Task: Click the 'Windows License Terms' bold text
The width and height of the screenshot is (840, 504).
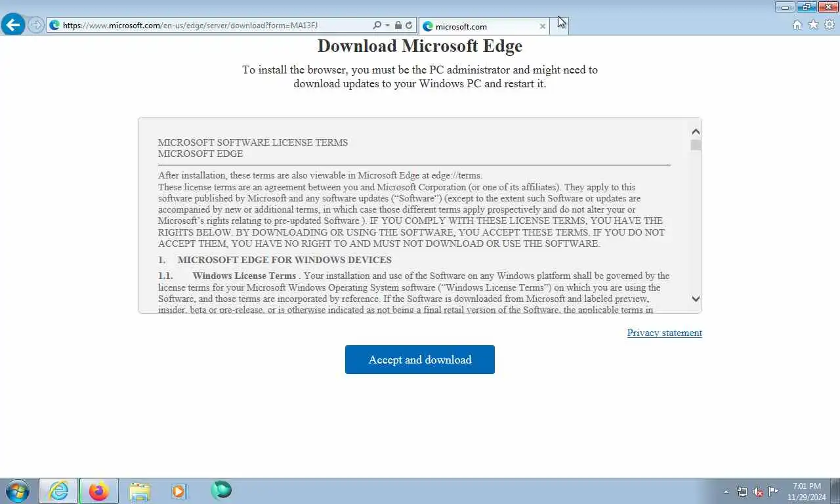Action: tap(244, 276)
